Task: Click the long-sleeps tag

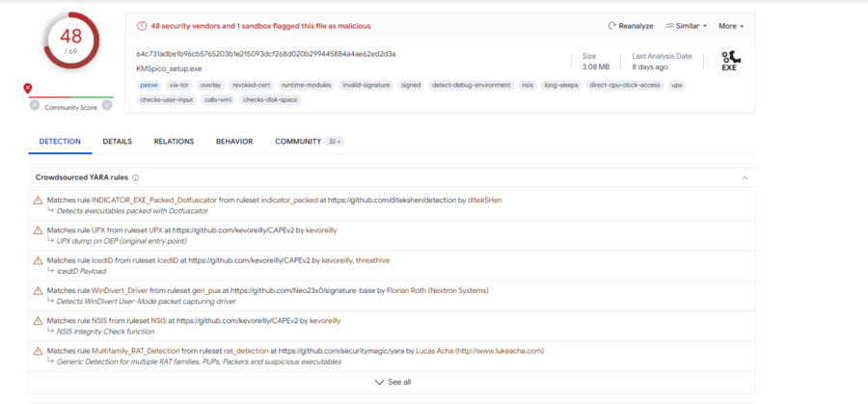Action: click(x=561, y=85)
